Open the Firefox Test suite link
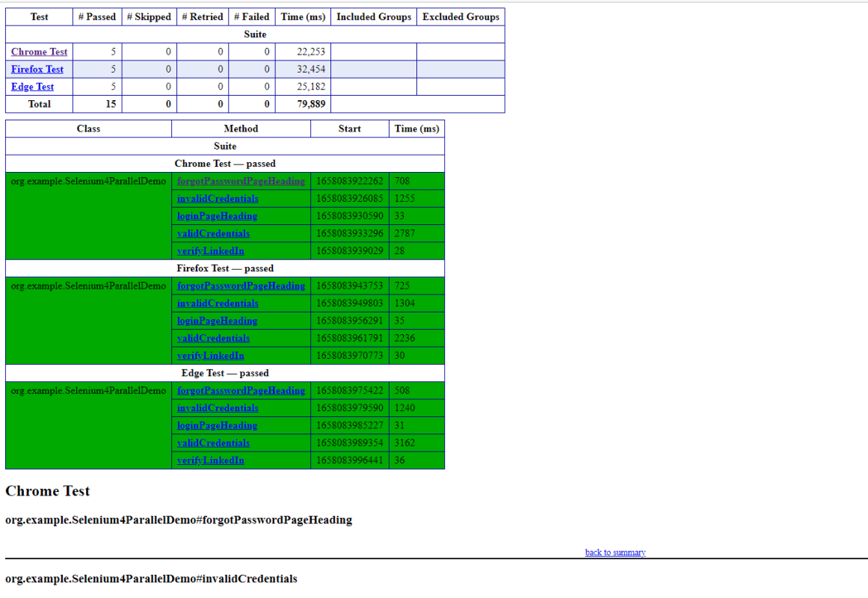Image resolution: width=868 pixels, height=598 pixels. (37, 69)
